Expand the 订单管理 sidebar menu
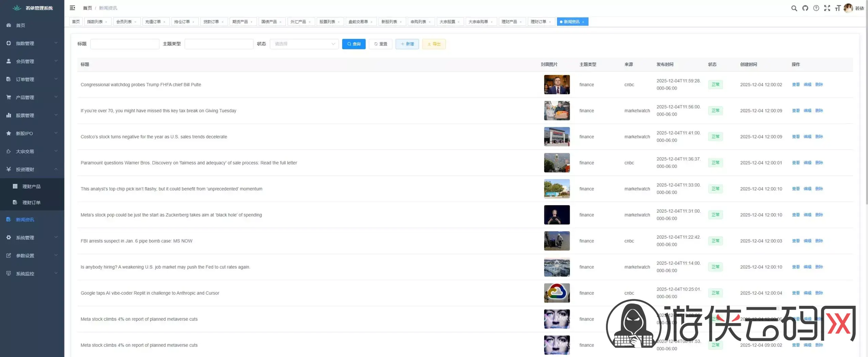Image resolution: width=868 pixels, height=357 pixels. point(32,79)
